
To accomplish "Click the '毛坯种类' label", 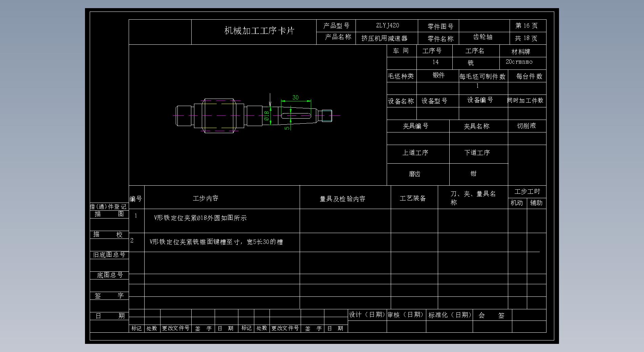I will click(401, 76).
